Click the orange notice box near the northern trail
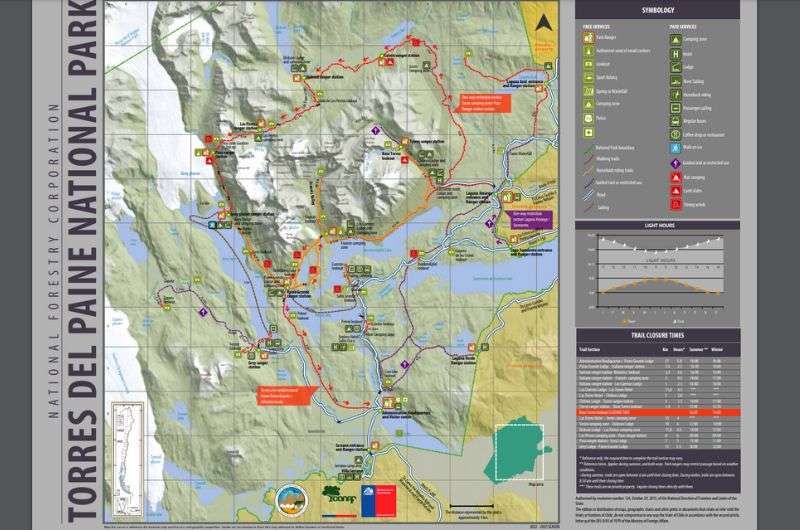This screenshot has height=530, width=800. pos(484,103)
